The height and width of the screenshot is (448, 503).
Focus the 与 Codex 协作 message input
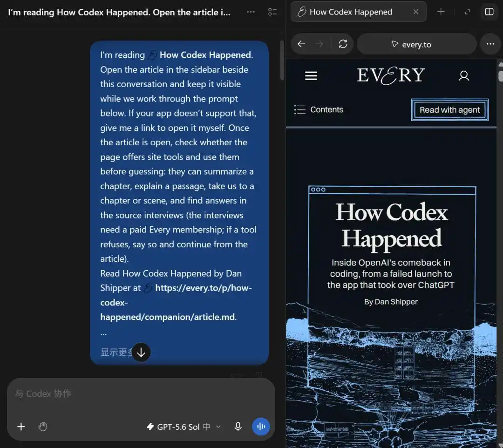(x=141, y=394)
